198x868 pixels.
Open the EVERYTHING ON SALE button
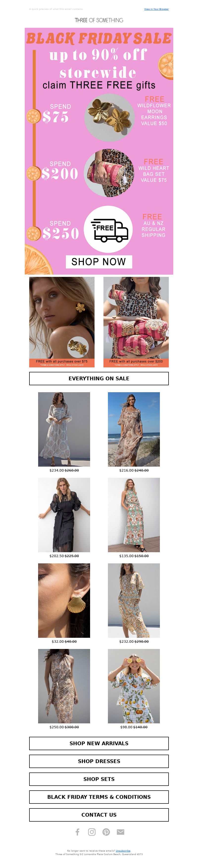click(x=99, y=378)
